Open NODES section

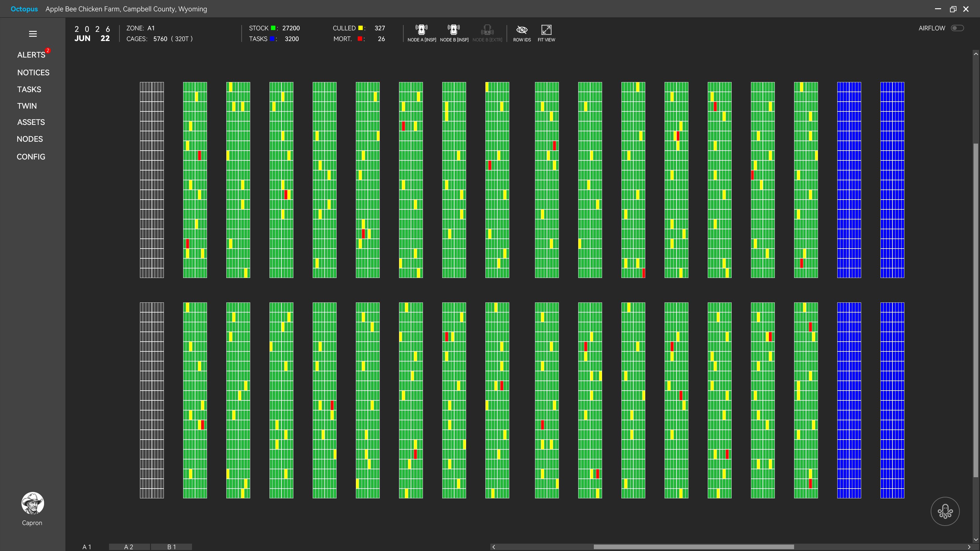click(x=30, y=139)
